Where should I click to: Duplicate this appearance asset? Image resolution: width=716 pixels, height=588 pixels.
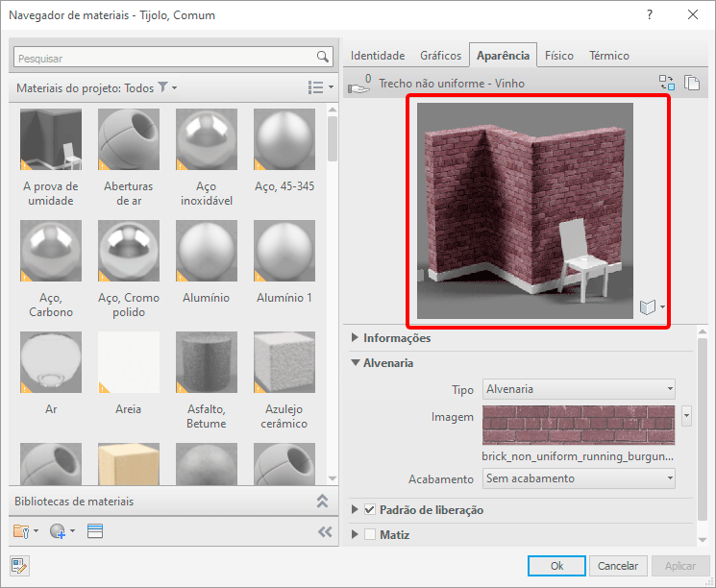pos(692,83)
